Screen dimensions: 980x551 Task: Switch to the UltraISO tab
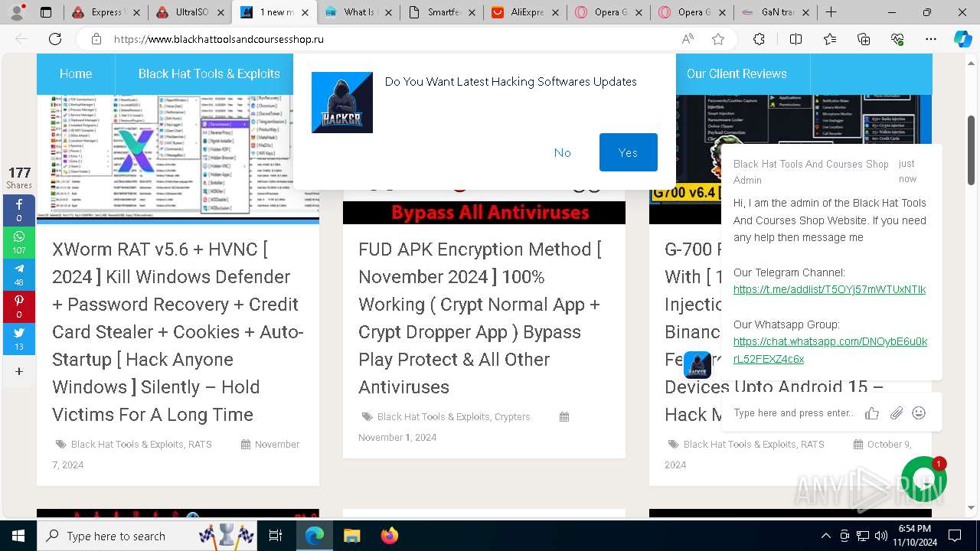click(x=190, y=12)
